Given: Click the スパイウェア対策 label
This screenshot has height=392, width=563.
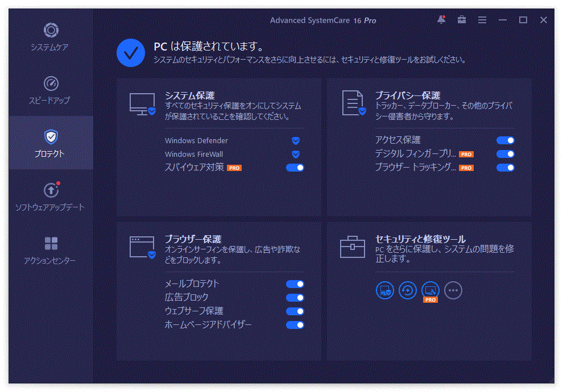Looking at the screenshot, I should (x=194, y=167).
